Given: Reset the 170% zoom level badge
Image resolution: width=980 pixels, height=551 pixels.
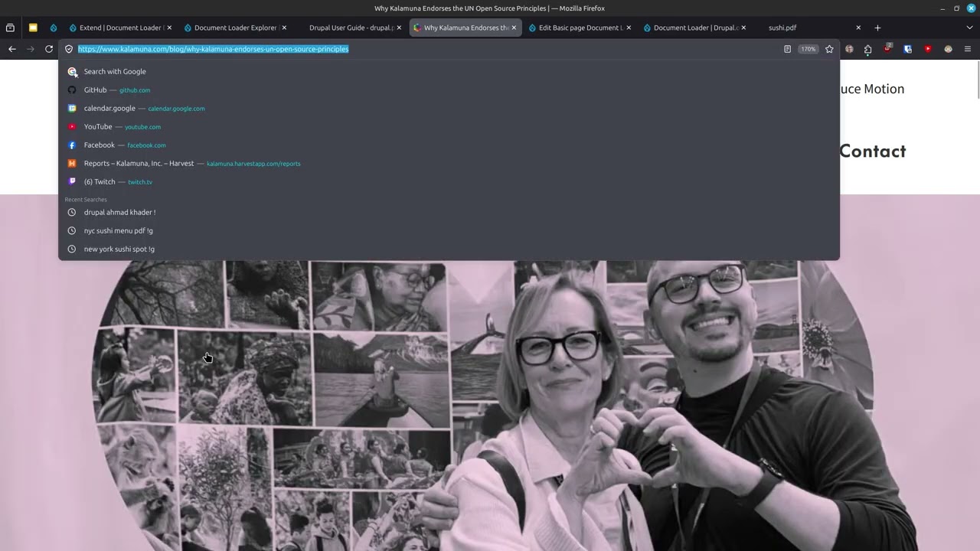Looking at the screenshot, I should [808, 49].
